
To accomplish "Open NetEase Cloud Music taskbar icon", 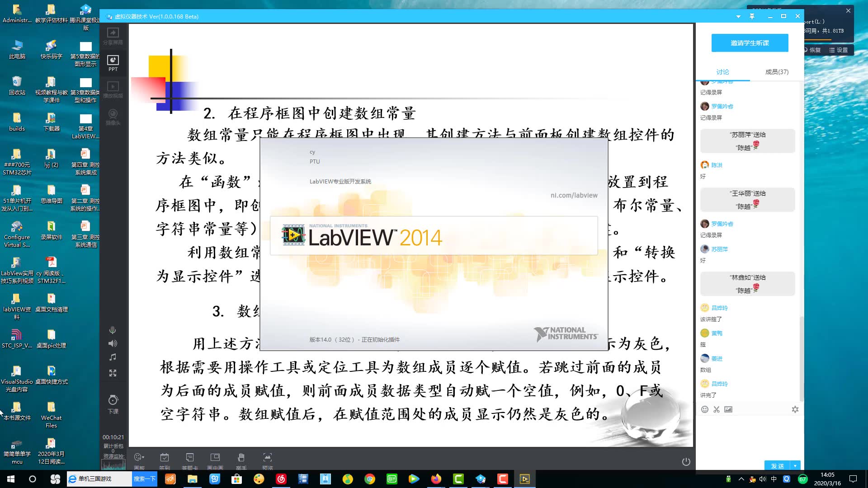I will pyautogui.click(x=281, y=479).
